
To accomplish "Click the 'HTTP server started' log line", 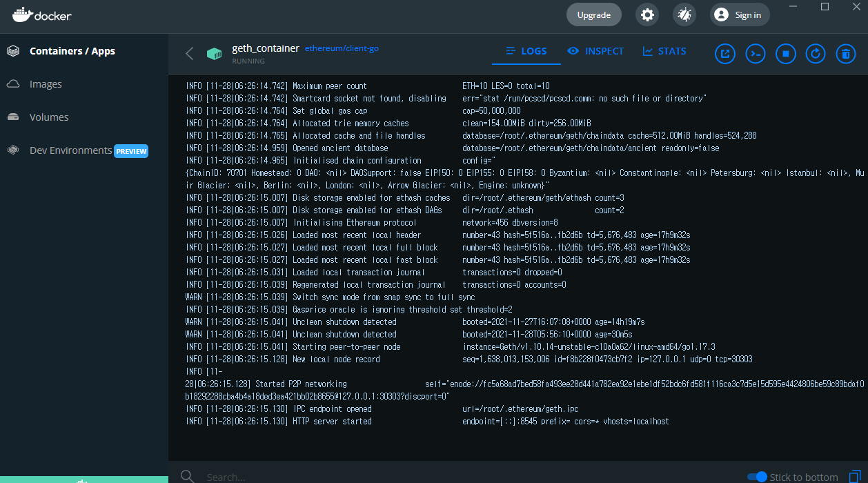I will coord(427,422).
